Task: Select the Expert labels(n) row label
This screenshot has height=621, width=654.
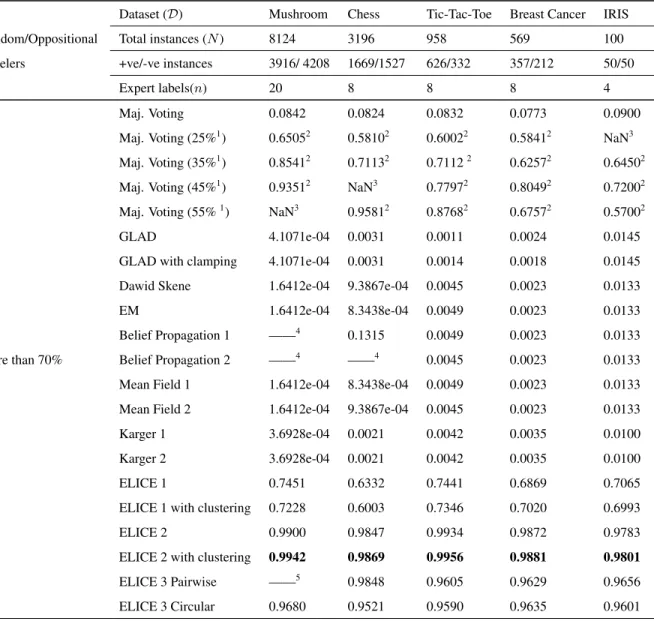Action: click(x=163, y=88)
